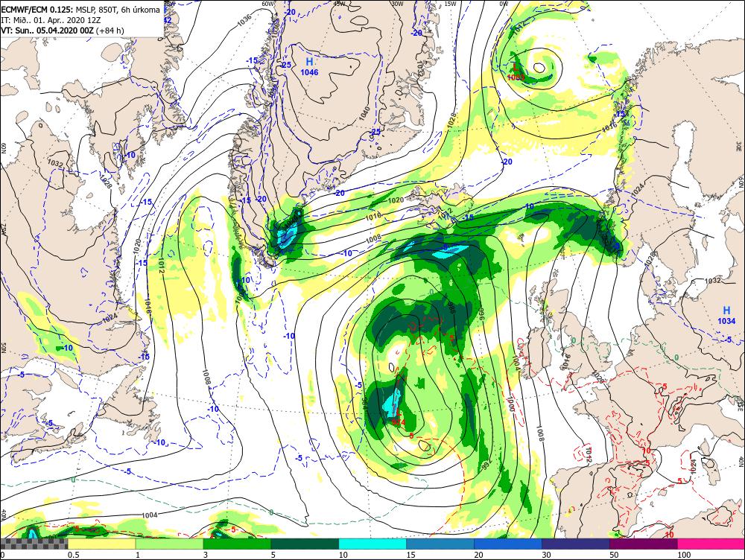
Task: Click the medium green 3–5 mm legend swatch
Action: 237,544
